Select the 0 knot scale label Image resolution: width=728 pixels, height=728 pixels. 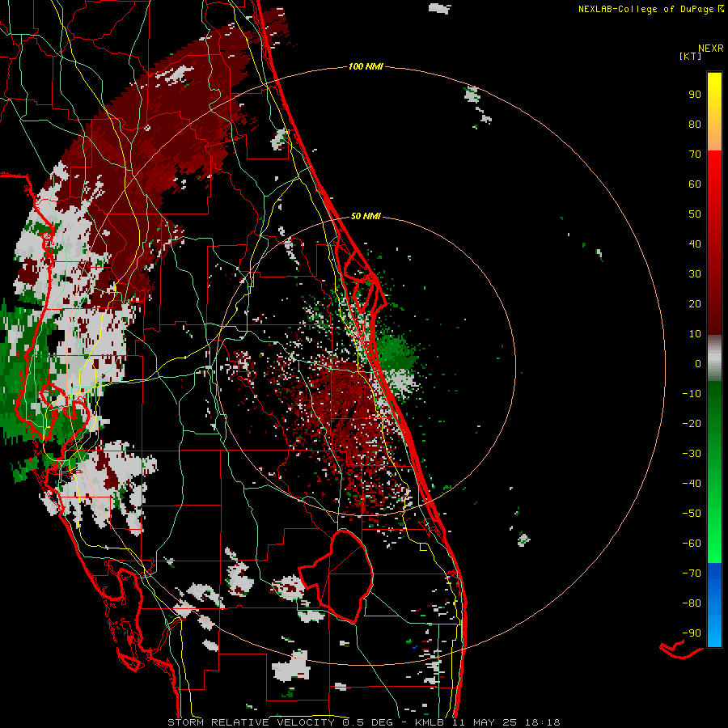tap(698, 364)
